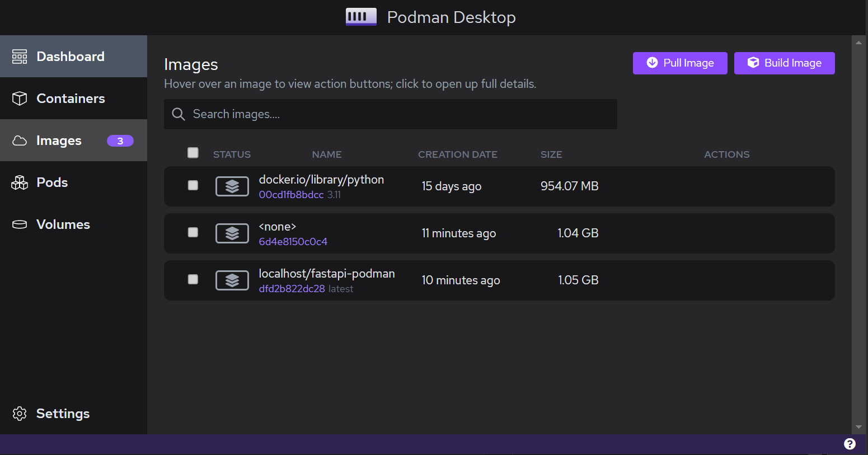This screenshot has width=868, height=455.
Task: Check the docker.io/library/python image checkbox
Action: tap(193, 185)
